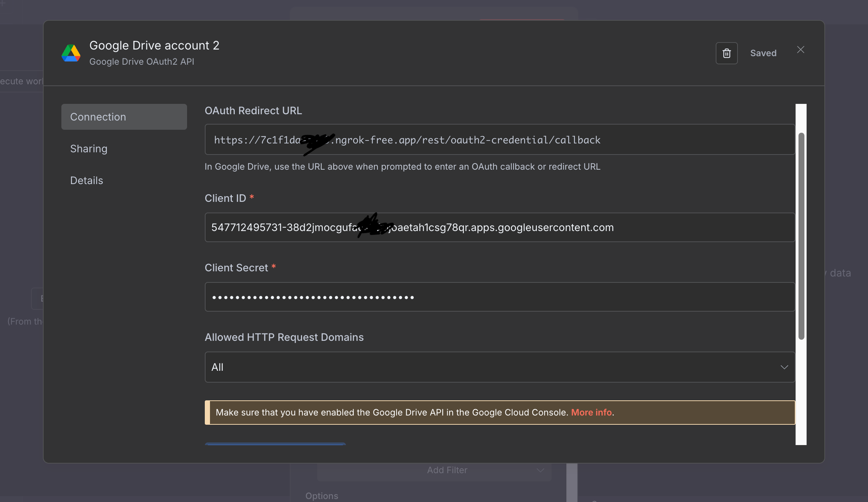The image size is (868, 502).
Task: Click the dialog's vertical scrollbar thumb
Action: coord(801,237)
